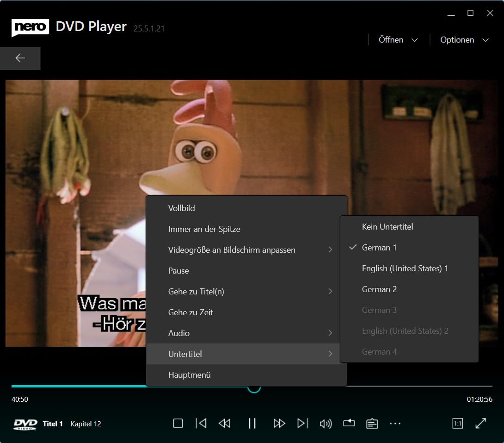The height and width of the screenshot is (443, 504).
Task: Click the volume speaker icon
Action: click(326, 424)
